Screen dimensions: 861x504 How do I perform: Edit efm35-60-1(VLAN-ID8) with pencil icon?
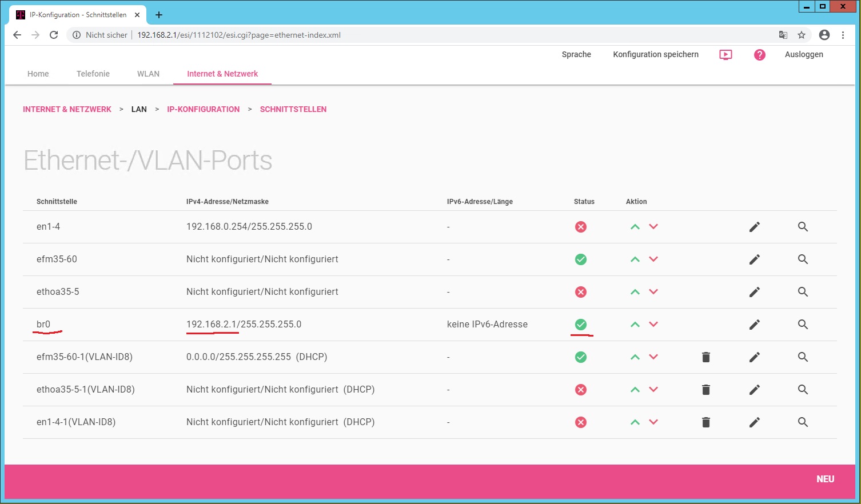pos(755,357)
